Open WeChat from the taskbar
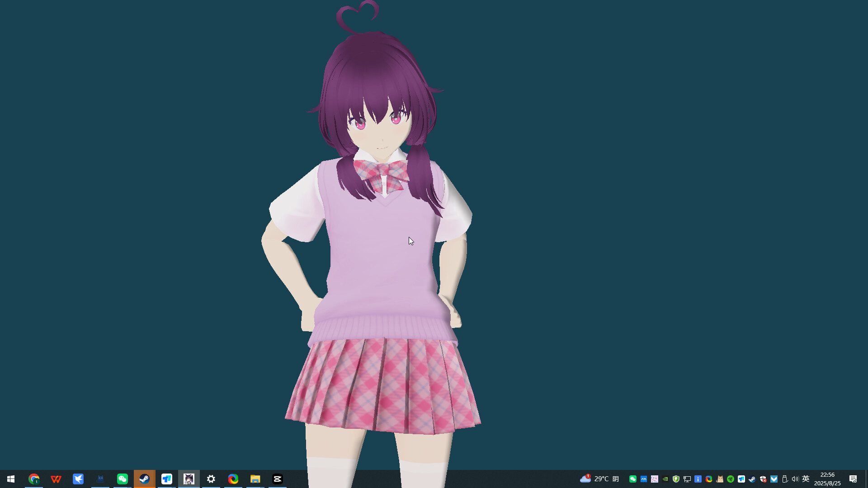 click(123, 479)
